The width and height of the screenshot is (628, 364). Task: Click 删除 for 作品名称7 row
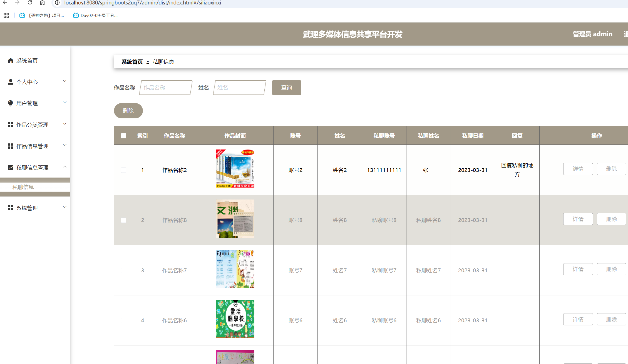611,269
